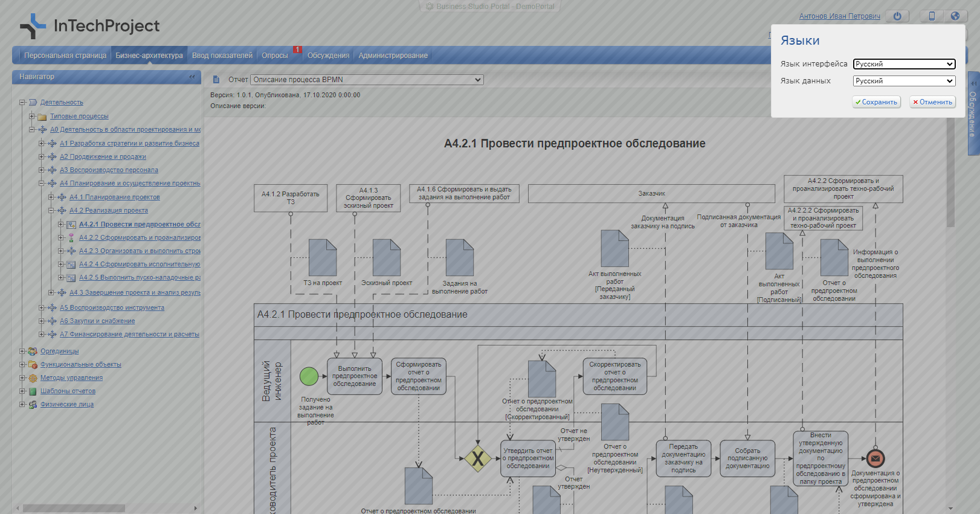Expand the A1 Разработка стратегии node
Viewport: 980px width, 514px height.
[42, 143]
